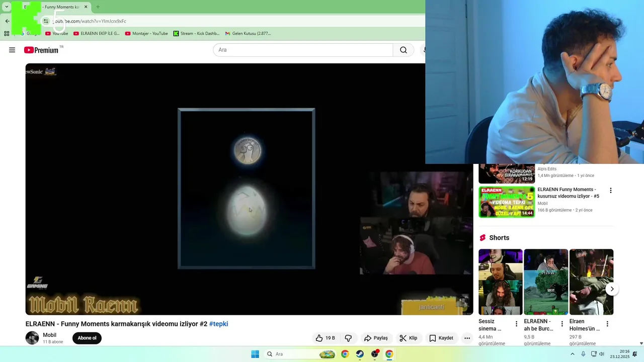Click the microphone tray icon
The height and width of the screenshot is (362, 644).
[583, 354]
